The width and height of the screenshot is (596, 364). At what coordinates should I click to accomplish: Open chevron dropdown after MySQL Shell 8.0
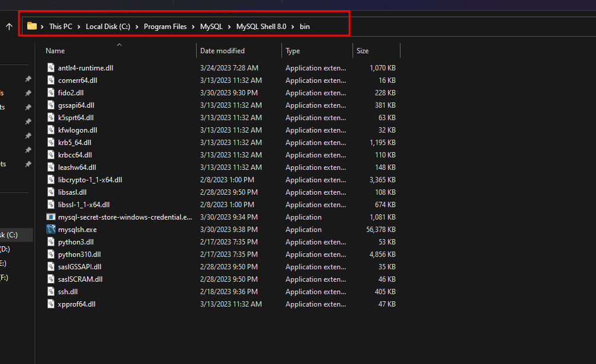[293, 27]
